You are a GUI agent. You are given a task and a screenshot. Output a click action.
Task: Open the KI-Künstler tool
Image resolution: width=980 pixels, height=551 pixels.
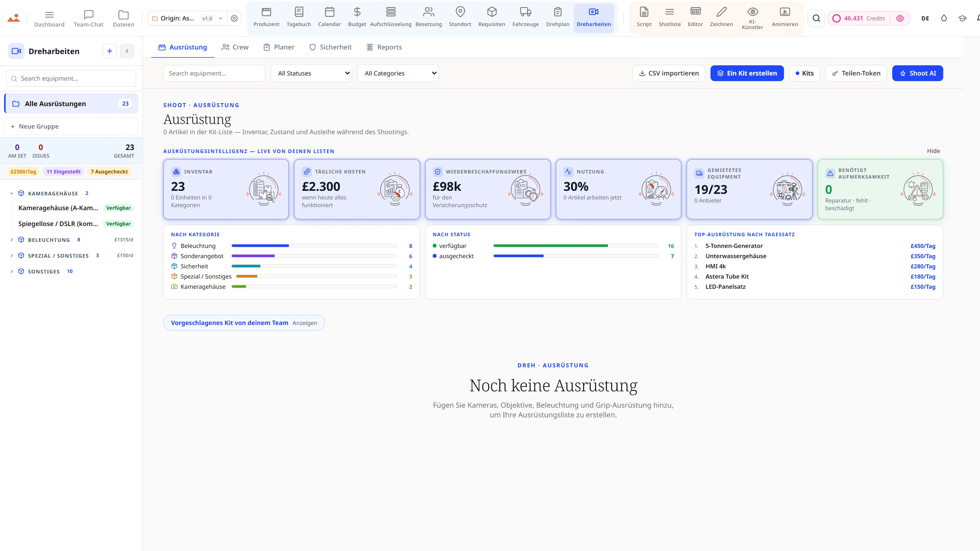pyautogui.click(x=752, y=18)
